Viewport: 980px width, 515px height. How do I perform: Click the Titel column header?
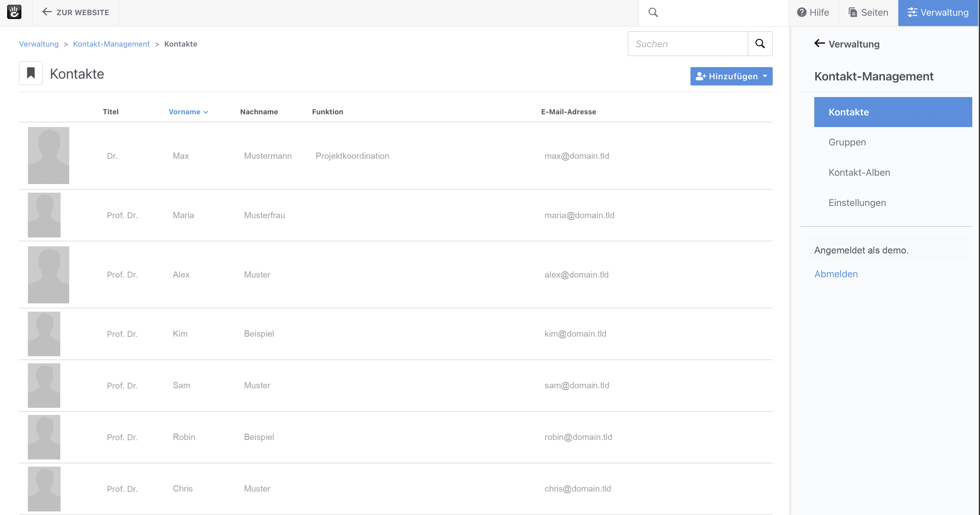[x=111, y=112]
